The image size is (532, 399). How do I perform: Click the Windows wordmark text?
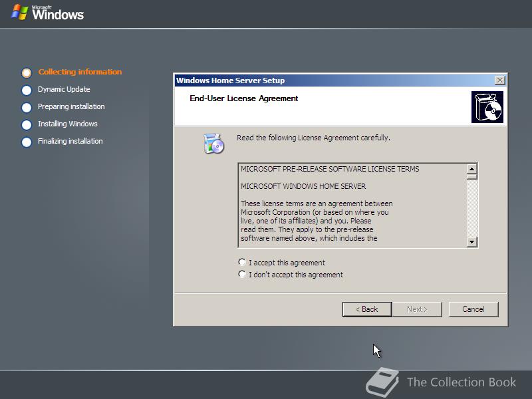pyautogui.click(x=58, y=14)
